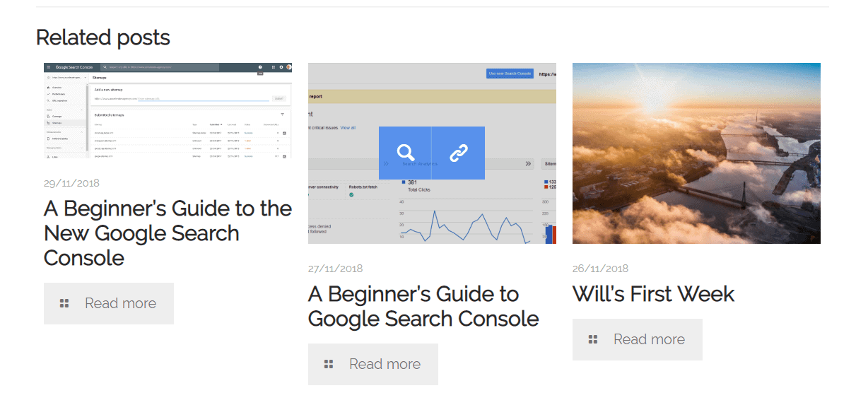Click the 27/11/2018 post date
This screenshot has width=868, height=405.
pyautogui.click(x=336, y=269)
